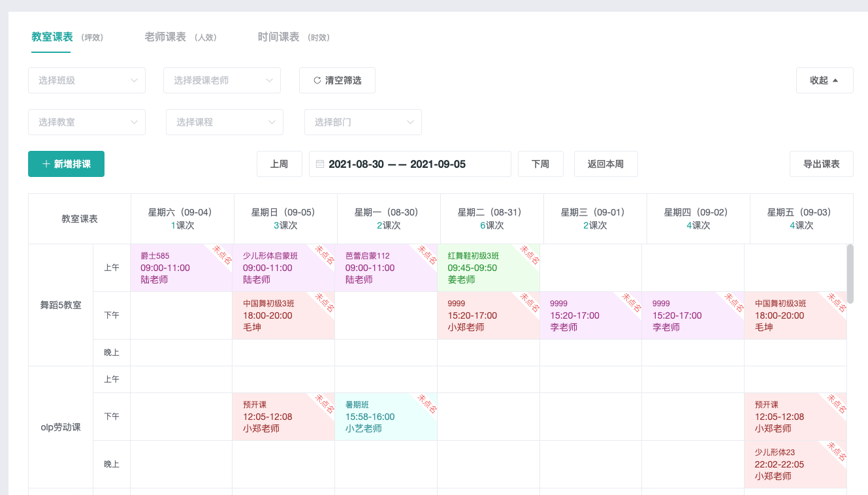Open the 少儿形体23 evening class
The image size is (868, 495).
tap(796, 464)
